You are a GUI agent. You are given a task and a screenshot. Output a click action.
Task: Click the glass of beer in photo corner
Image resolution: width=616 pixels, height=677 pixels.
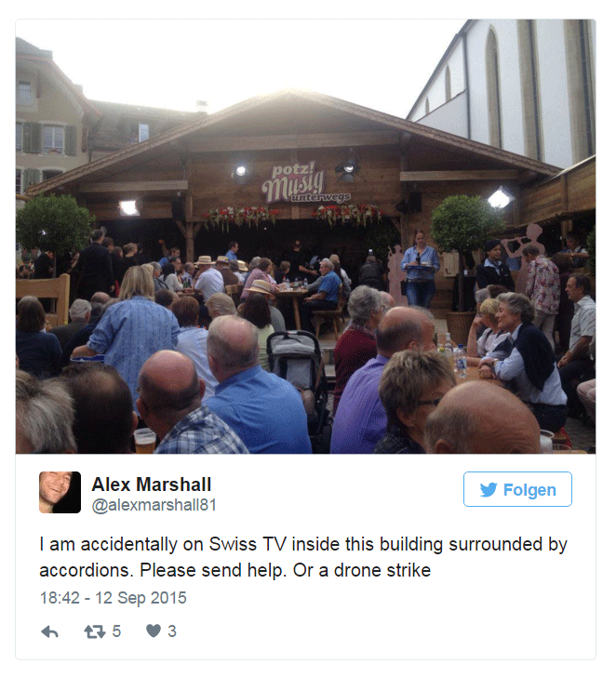[x=145, y=441]
